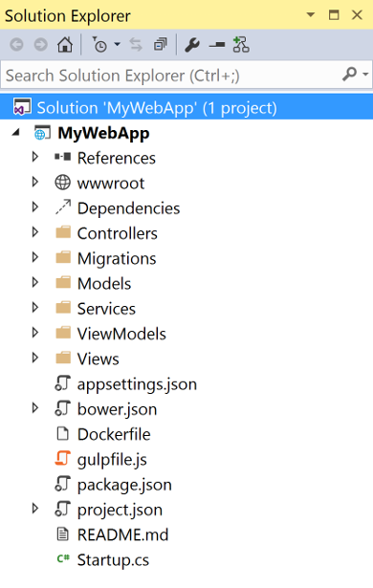Screen dimensions: 373x588
Task: Select the README.md file
Action: click(x=122, y=535)
